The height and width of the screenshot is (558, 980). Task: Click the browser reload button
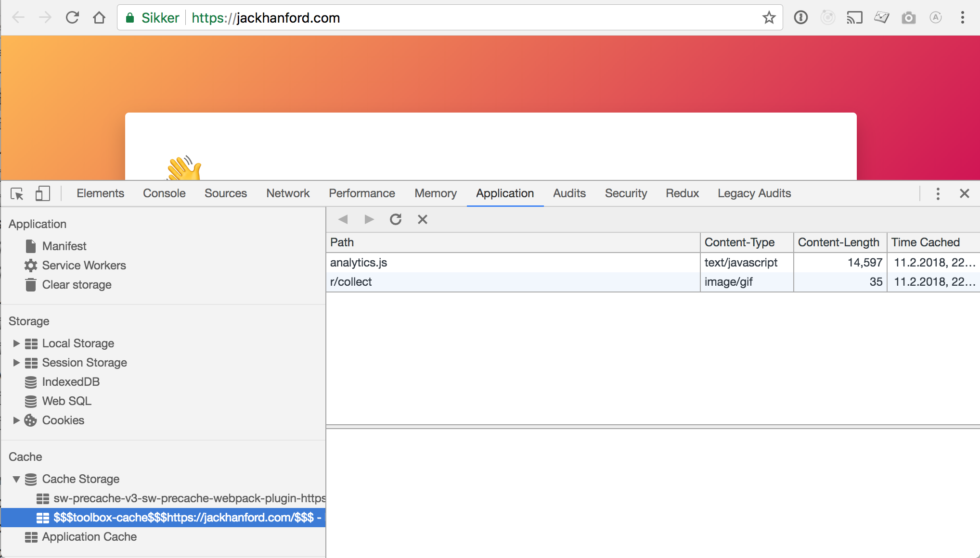(72, 17)
